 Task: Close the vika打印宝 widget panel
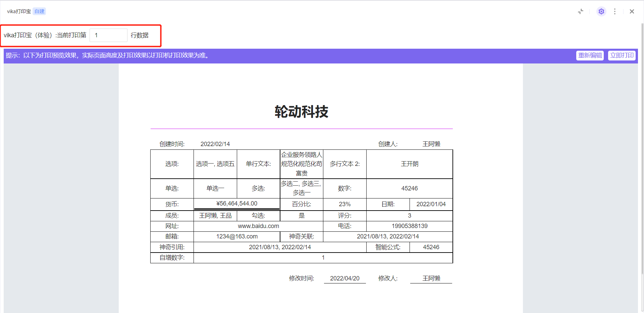point(632,11)
